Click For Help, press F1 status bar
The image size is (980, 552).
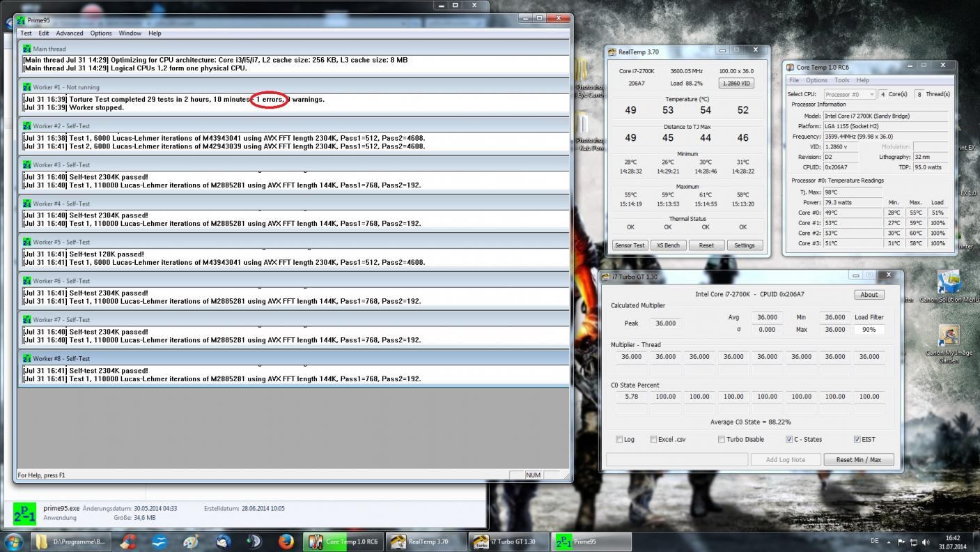point(42,475)
